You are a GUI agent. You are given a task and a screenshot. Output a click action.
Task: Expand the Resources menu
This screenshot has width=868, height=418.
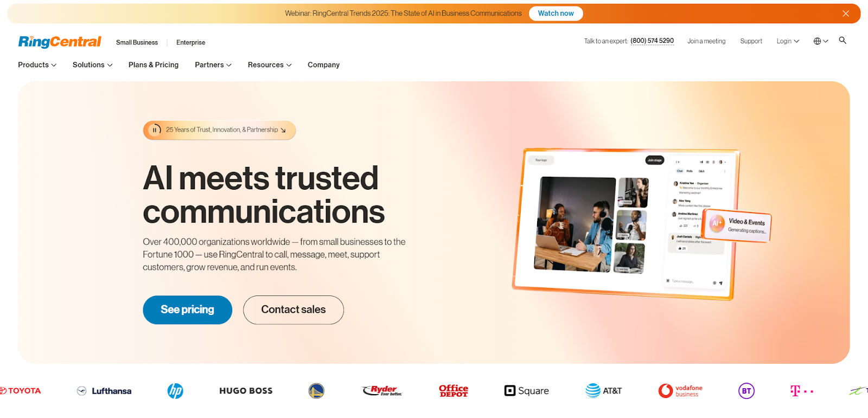pos(270,65)
